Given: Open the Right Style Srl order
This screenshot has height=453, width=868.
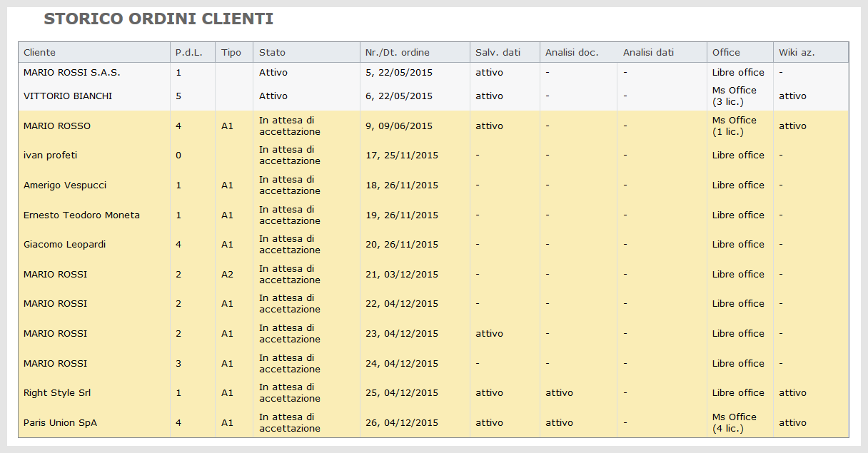Looking at the screenshot, I should 433,393.
